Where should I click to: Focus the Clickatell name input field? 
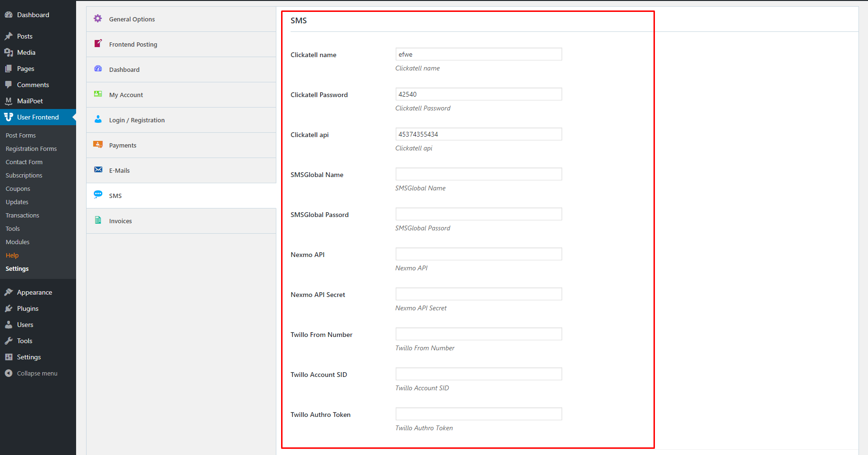(x=478, y=54)
